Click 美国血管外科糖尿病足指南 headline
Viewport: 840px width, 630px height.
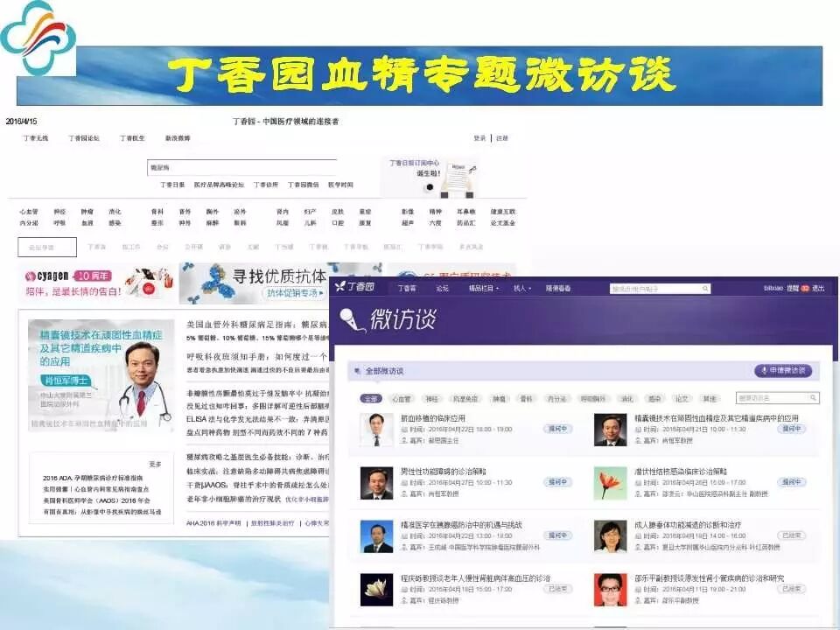pos(256,325)
